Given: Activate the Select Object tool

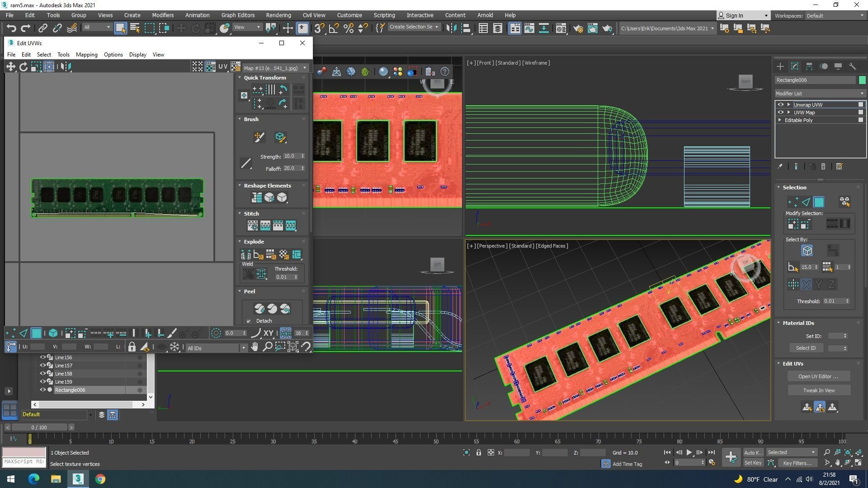Looking at the screenshot, I should [x=120, y=28].
